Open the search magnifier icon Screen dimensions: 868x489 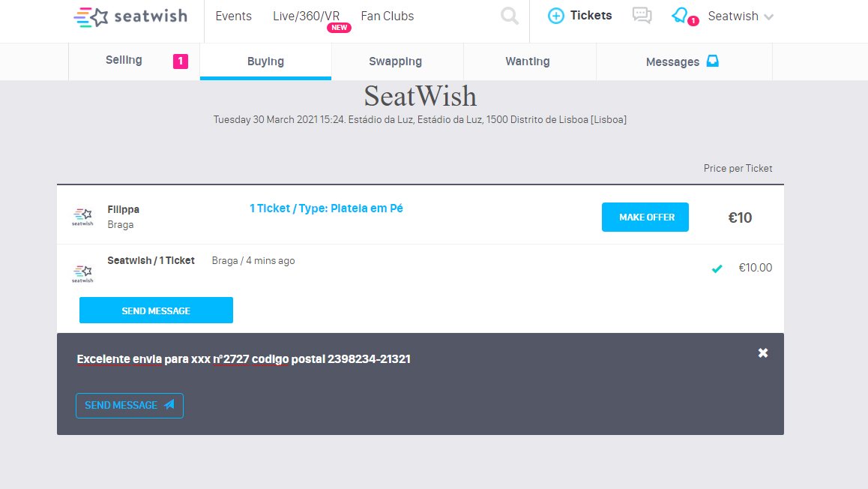[x=510, y=16]
